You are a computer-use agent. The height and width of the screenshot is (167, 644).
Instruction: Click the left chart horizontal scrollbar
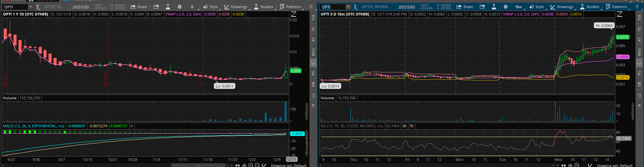click(198, 165)
